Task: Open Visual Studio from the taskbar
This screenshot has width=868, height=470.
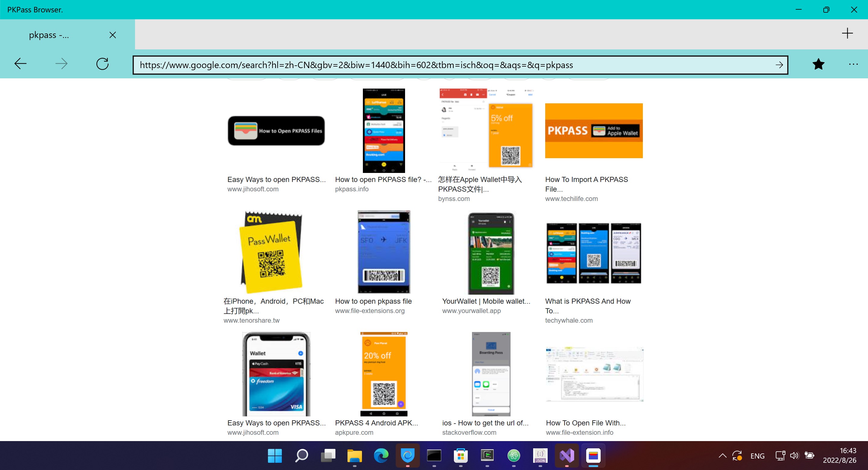Action: 567,456
